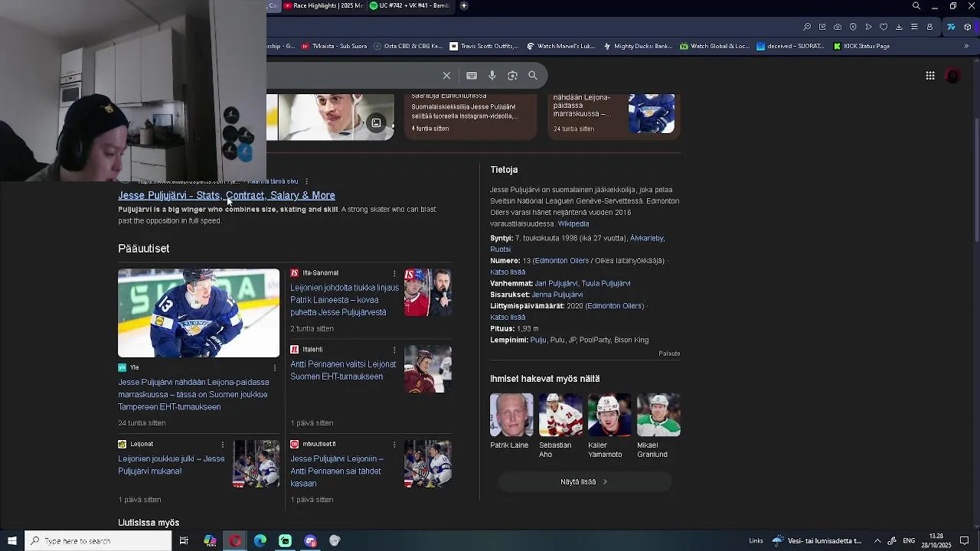Screen dimensions: 980x551
Task: Submit search with magnifying glass icon
Action: (x=533, y=76)
